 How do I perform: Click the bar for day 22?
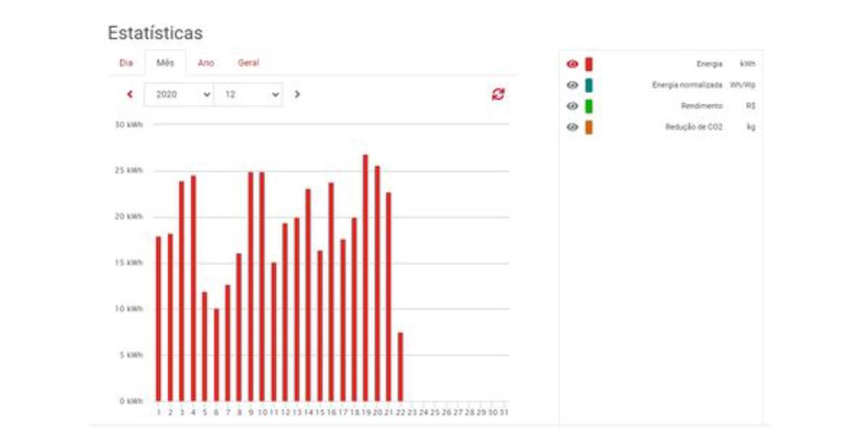(400, 366)
